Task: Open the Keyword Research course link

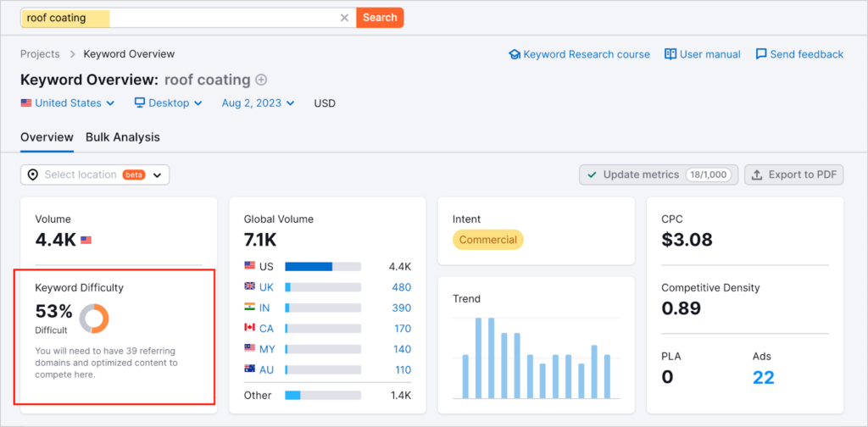Action: 580,54
